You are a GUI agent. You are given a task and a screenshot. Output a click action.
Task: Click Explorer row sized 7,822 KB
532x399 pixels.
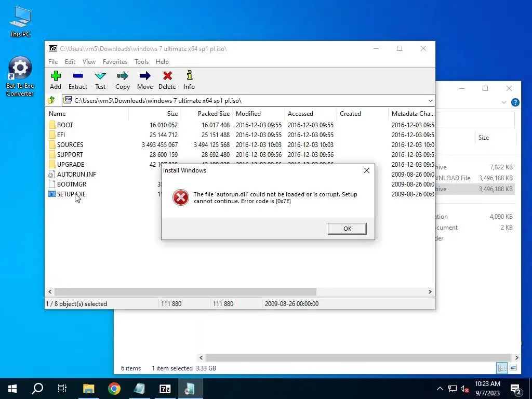pyautogui.click(x=475, y=167)
